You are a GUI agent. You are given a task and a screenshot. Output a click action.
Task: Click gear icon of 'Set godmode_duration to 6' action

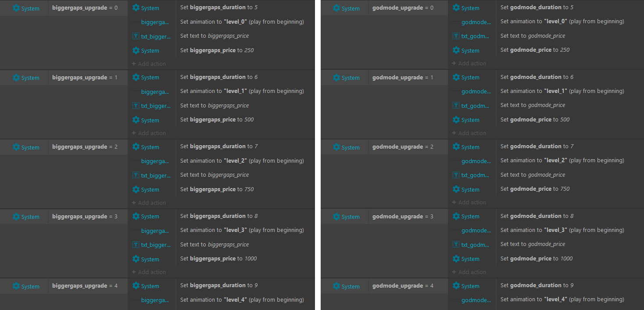pos(456,77)
